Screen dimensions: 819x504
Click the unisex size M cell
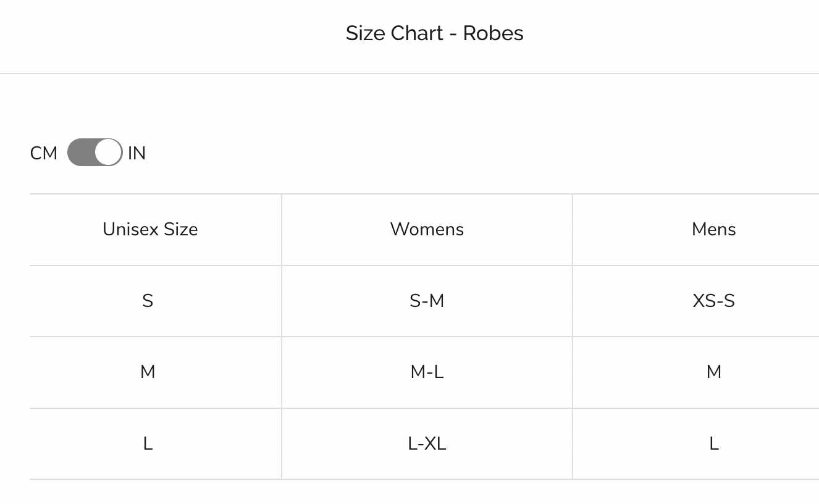148,372
